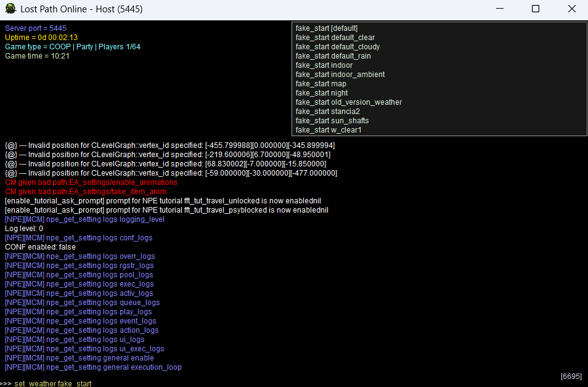Screen dimensions: 588x387
Task: Click 'npe_get_setting general execution_loop' line
Action: tap(93, 367)
